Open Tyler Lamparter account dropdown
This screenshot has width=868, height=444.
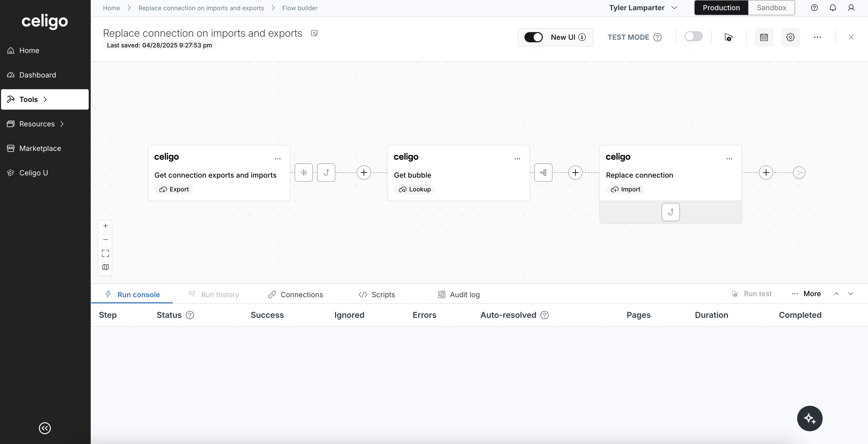click(x=643, y=8)
